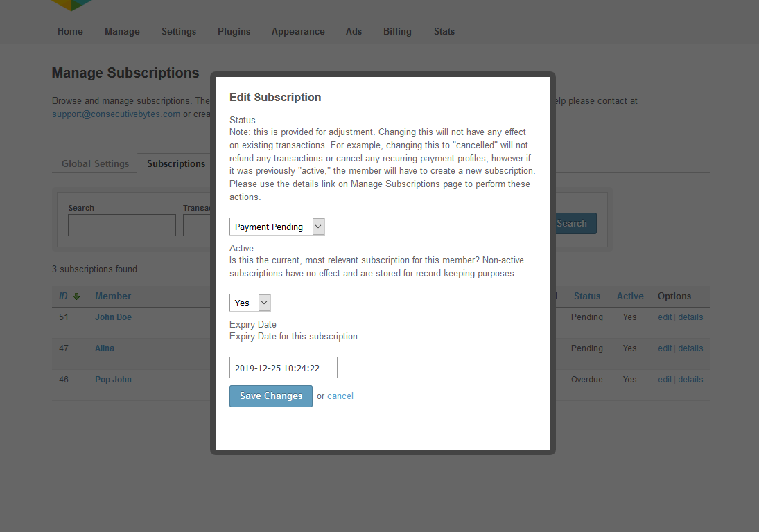The image size is (759, 532).
Task: Click the green ID sort arrow icon
Action: (77, 296)
